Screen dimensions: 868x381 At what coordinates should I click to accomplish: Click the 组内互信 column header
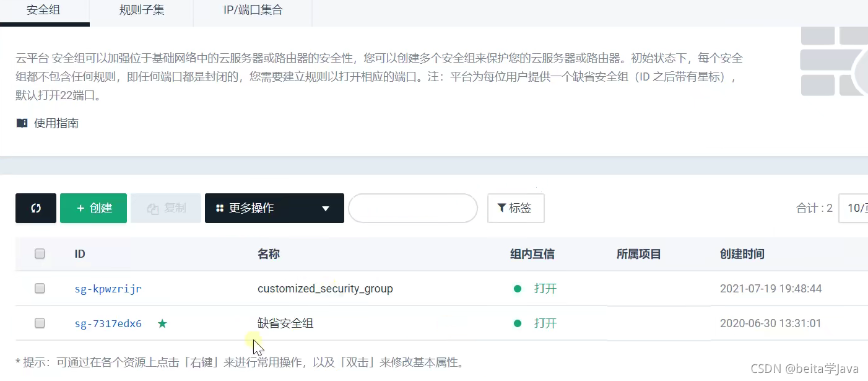532,254
